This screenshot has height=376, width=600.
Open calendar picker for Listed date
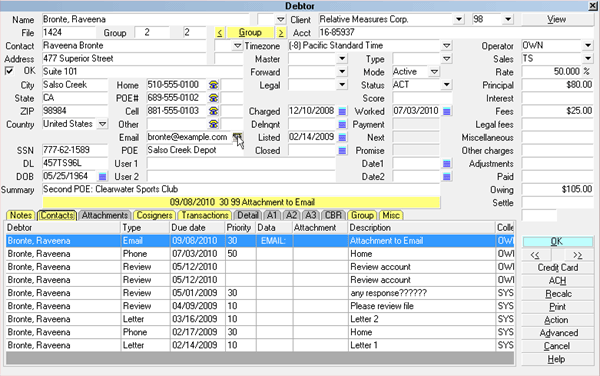click(x=342, y=137)
